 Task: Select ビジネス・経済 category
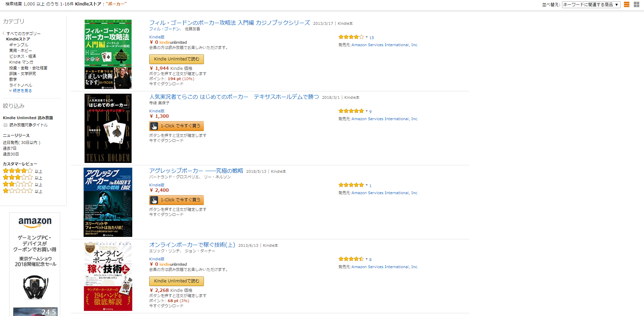[22, 56]
